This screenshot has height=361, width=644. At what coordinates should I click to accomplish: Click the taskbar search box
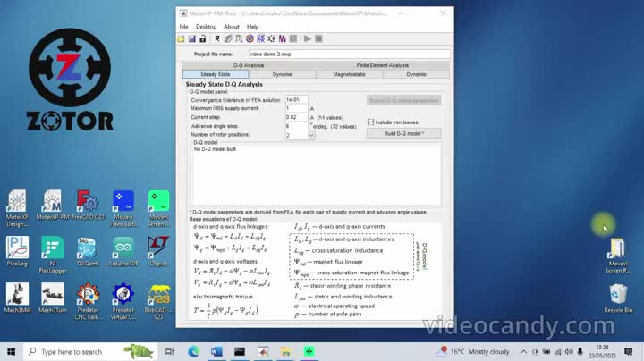90,351
